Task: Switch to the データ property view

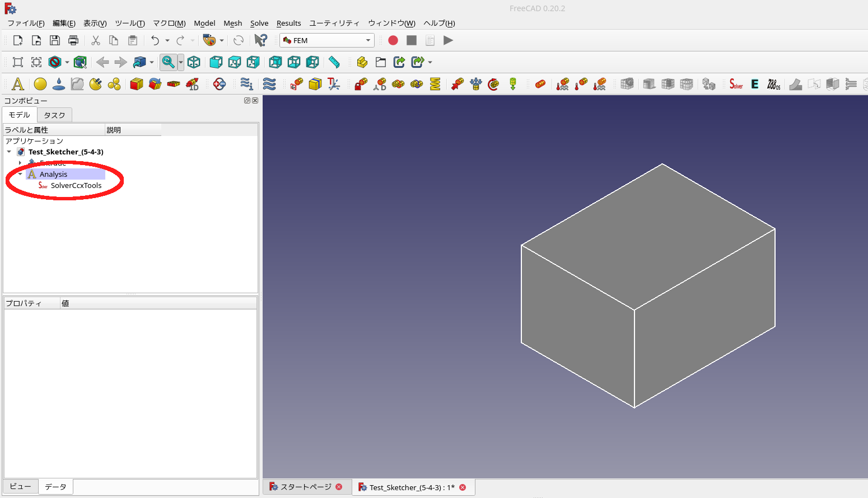Action: click(55, 486)
